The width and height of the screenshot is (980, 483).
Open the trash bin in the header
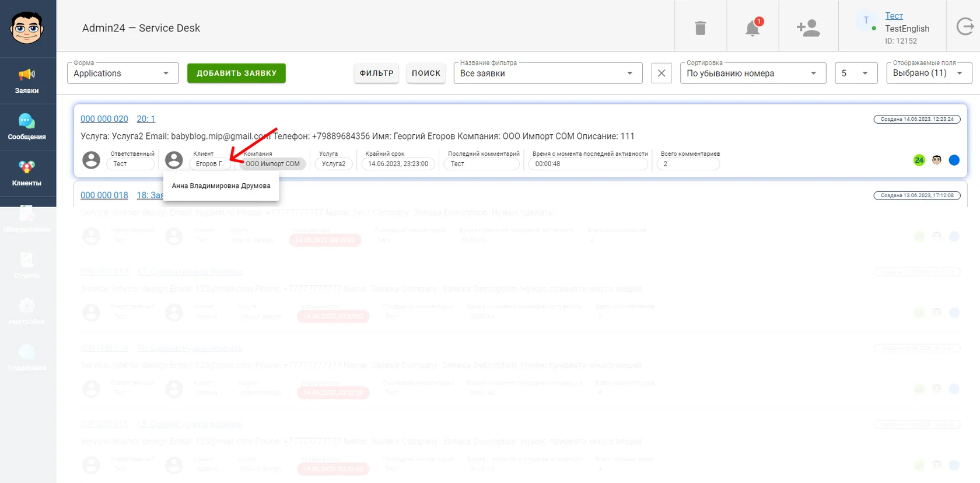[701, 27]
